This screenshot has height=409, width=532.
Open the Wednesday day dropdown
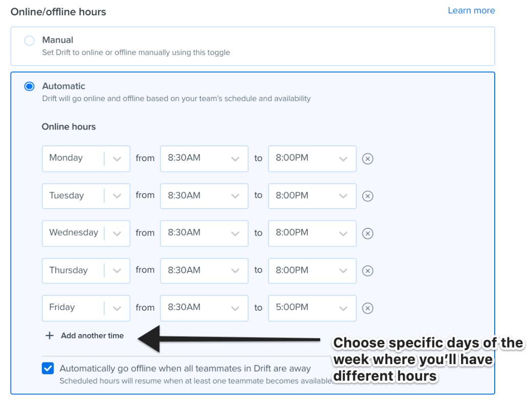[86, 233]
